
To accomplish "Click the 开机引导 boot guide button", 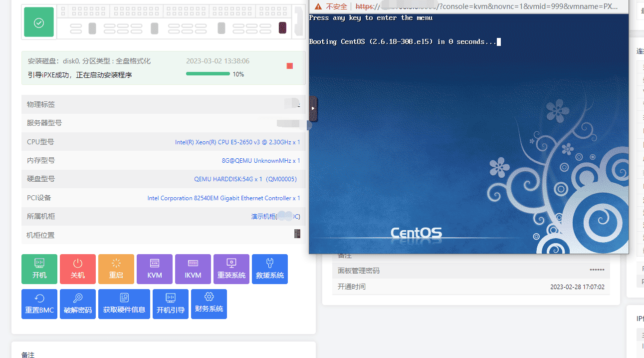I will 171,304.
